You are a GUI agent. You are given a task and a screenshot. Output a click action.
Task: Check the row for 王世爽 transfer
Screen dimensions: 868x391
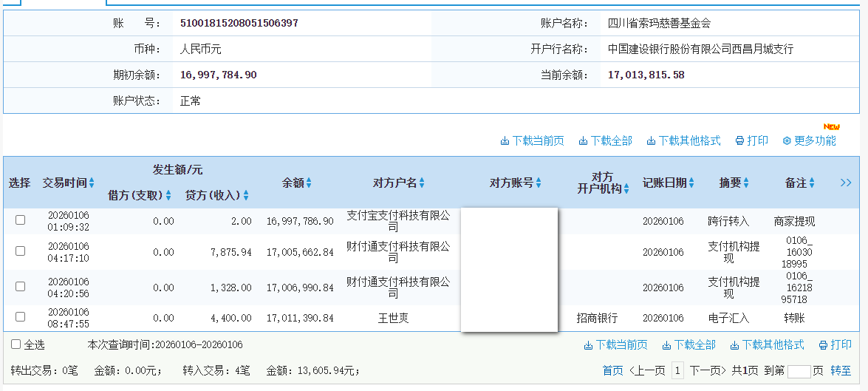pyautogui.click(x=21, y=317)
